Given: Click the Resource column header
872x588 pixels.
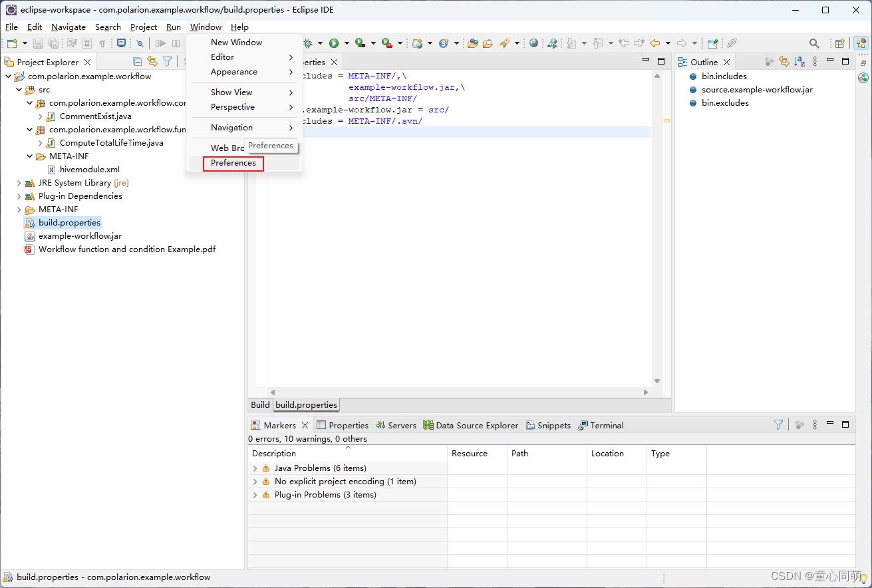Looking at the screenshot, I should click(477, 454).
